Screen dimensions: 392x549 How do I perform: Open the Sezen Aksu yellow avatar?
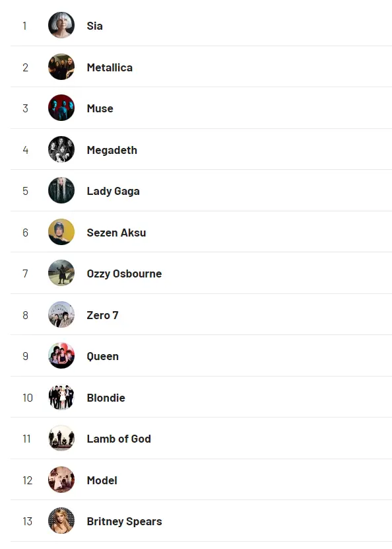(61, 232)
